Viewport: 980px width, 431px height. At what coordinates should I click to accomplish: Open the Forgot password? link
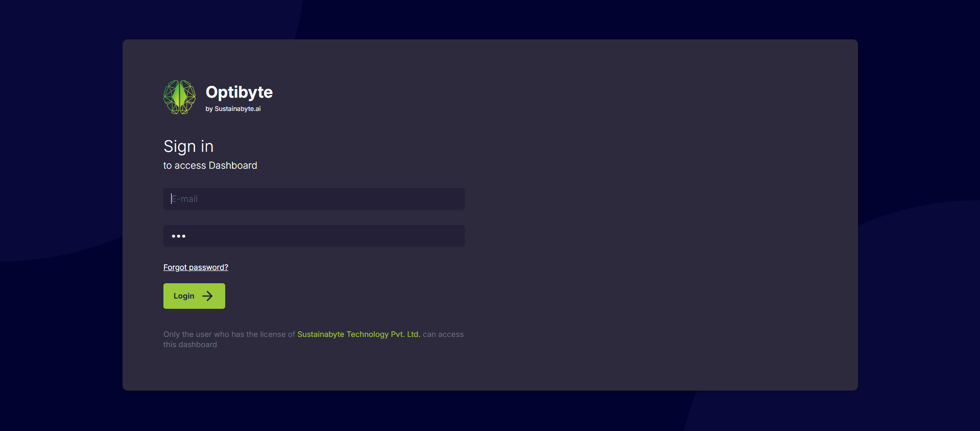[196, 267]
